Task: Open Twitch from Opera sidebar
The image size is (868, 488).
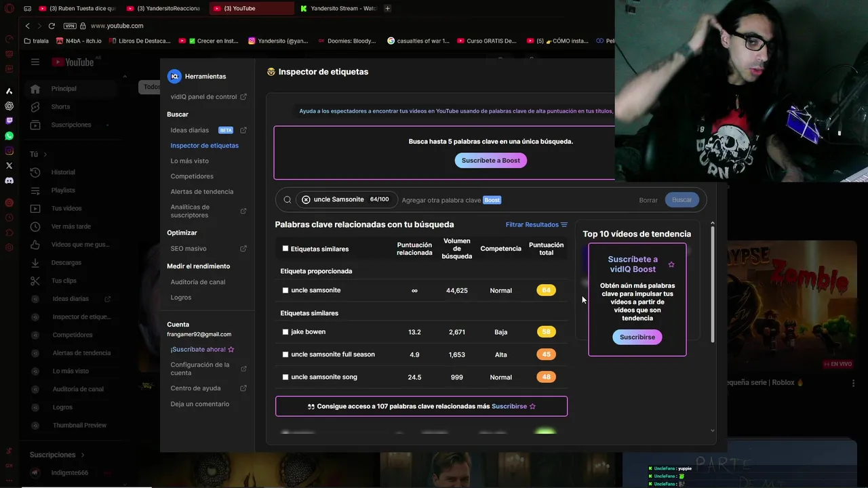Action: 9,121
